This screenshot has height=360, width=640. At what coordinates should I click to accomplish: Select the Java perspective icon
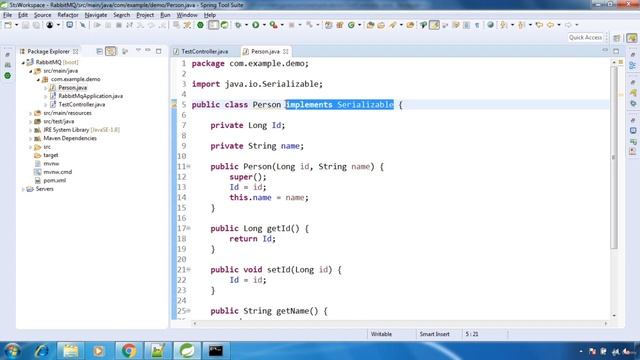[632, 38]
